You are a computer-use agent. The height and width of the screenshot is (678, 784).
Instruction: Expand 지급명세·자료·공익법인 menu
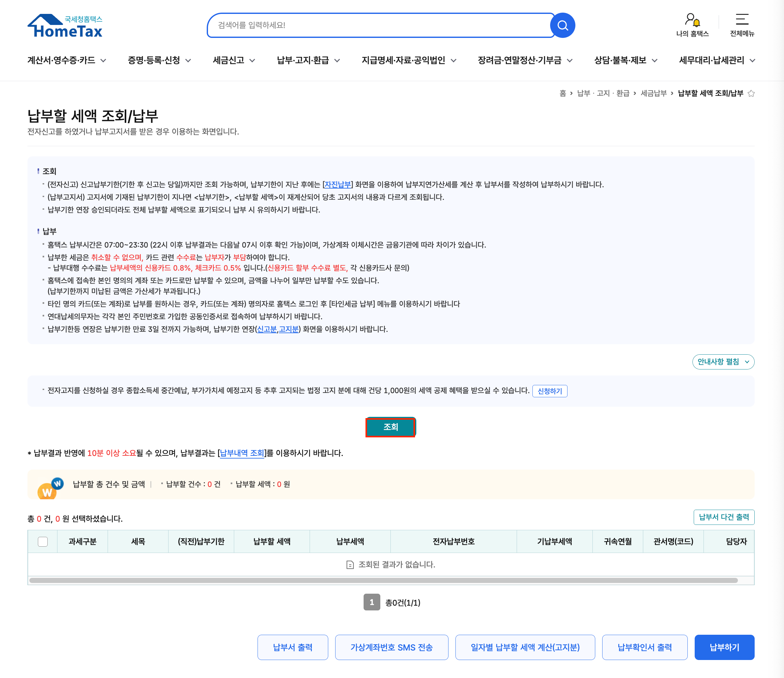(x=409, y=60)
